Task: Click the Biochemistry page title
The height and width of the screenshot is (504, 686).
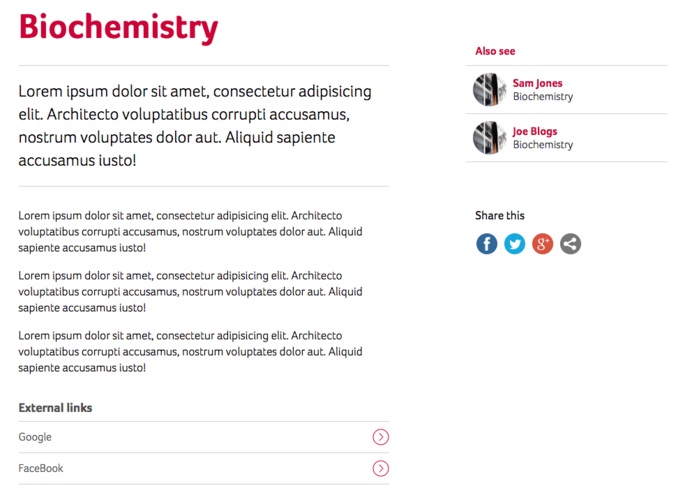Action: 118,27
